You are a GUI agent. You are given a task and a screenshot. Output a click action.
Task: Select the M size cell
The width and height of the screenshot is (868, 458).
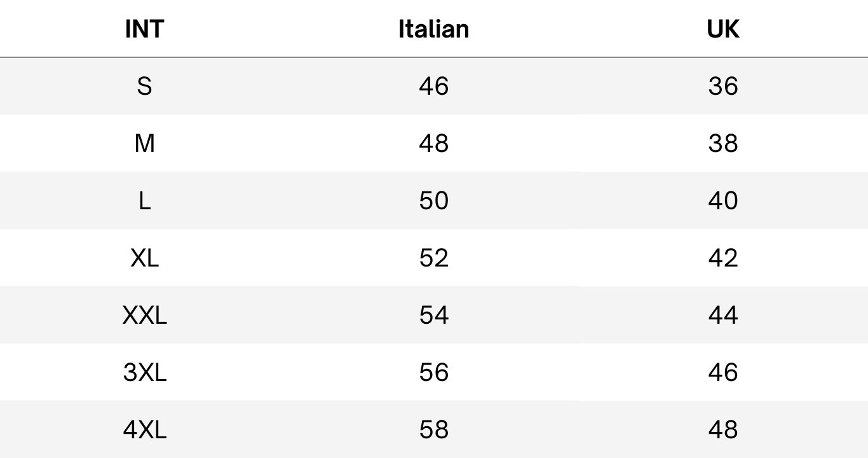pos(144,144)
